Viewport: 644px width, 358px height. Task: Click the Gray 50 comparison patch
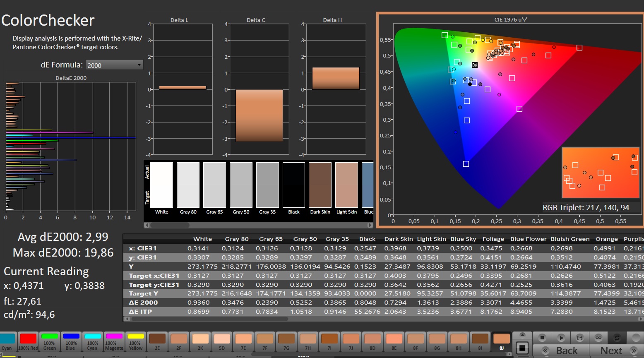[241, 185]
